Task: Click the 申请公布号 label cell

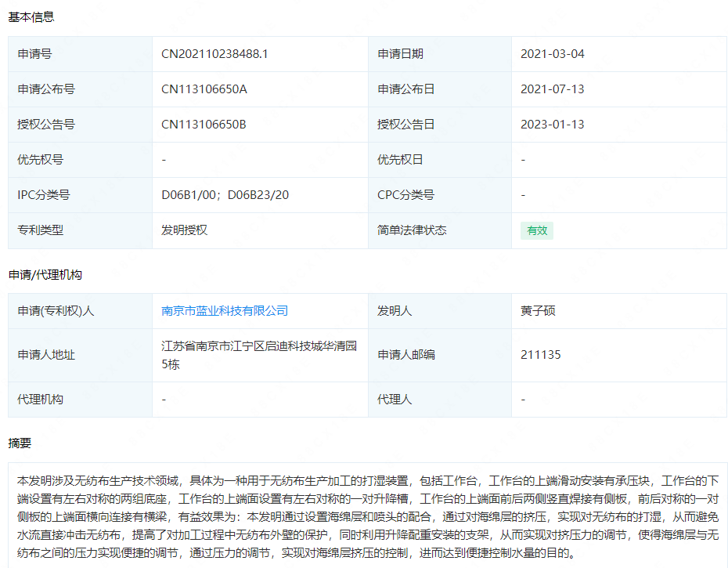Action: [x=80, y=89]
